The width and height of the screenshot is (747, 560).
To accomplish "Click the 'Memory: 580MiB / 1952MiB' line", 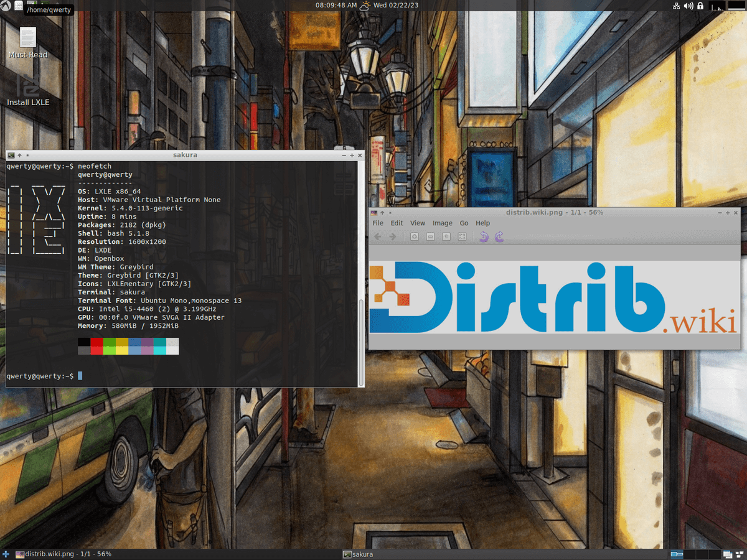I will pyautogui.click(x=128, y=326).
